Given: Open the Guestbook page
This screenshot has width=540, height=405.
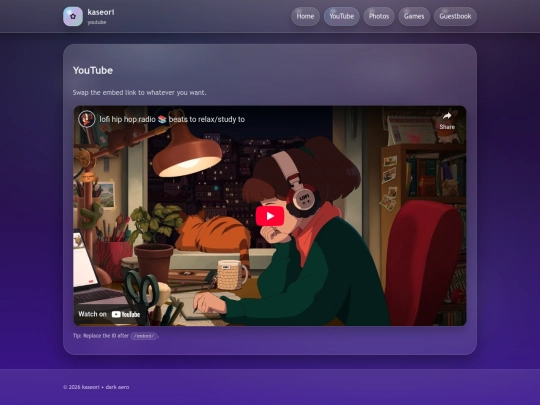Looking at the screenshot, I should pyautogui.click(x=455, y=16).
